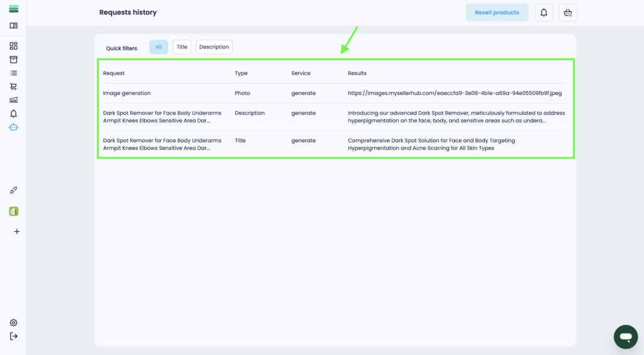Click the Resell products button
The image size is (644, 355).
(x=497, y=13)
